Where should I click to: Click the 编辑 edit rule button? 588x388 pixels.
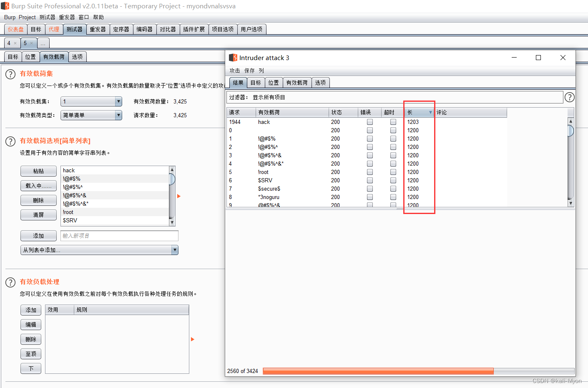pos(31,325)
